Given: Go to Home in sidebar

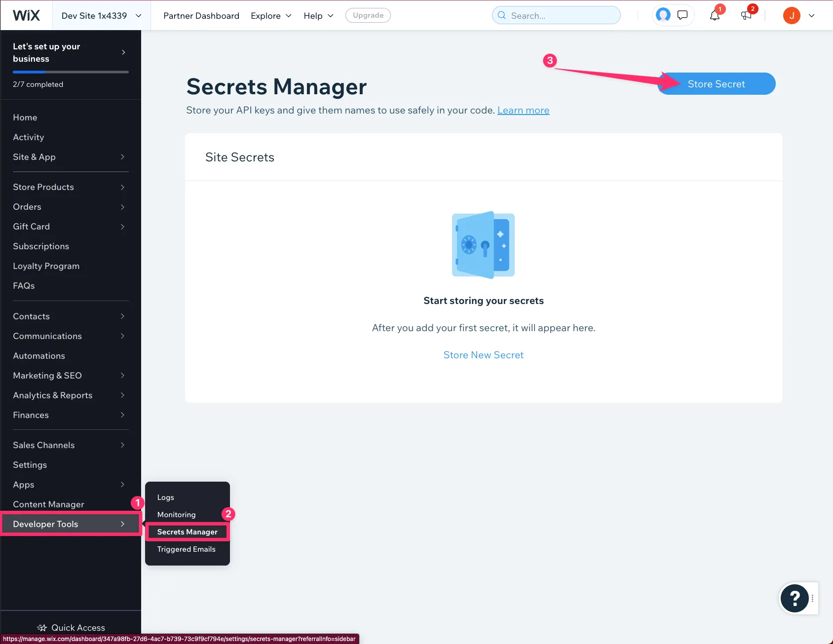Looking at the screenshot, I should 25,117.
